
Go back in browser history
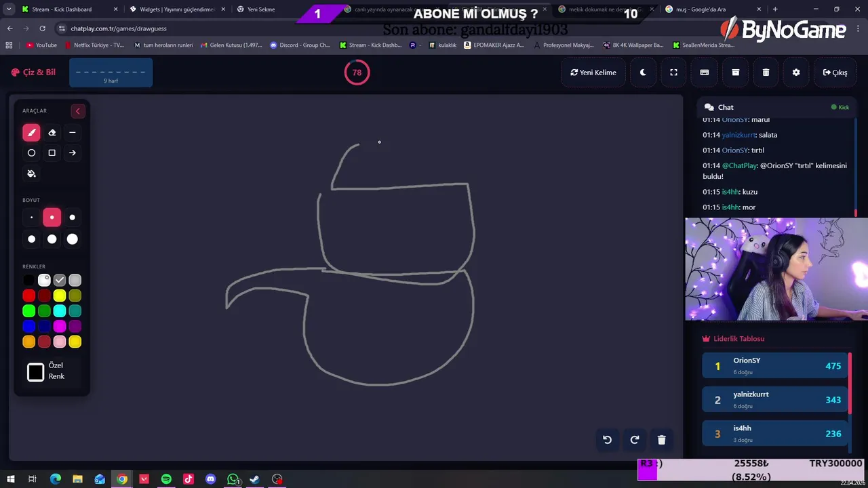point(9,28)
